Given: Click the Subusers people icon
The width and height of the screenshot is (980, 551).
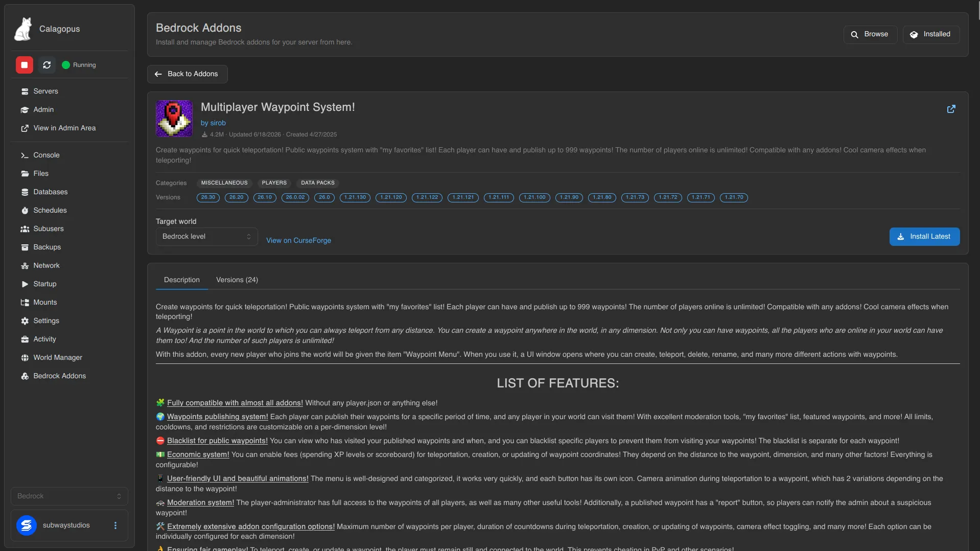Looking at the screenshot, I should point(25,229).
